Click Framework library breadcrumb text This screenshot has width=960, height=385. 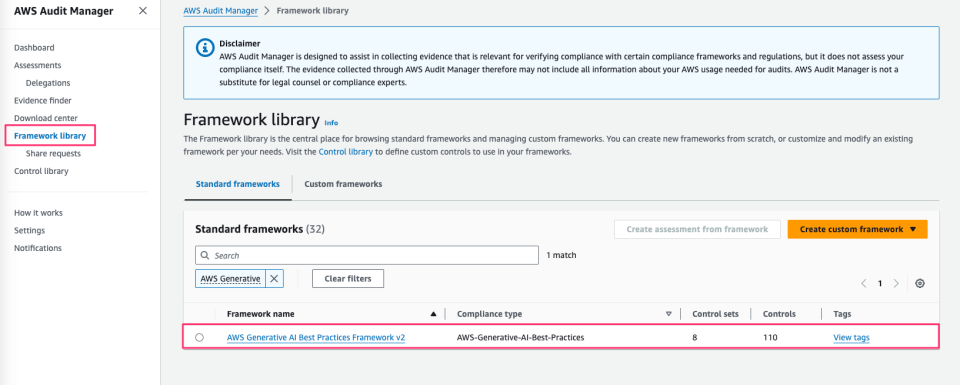313,11
